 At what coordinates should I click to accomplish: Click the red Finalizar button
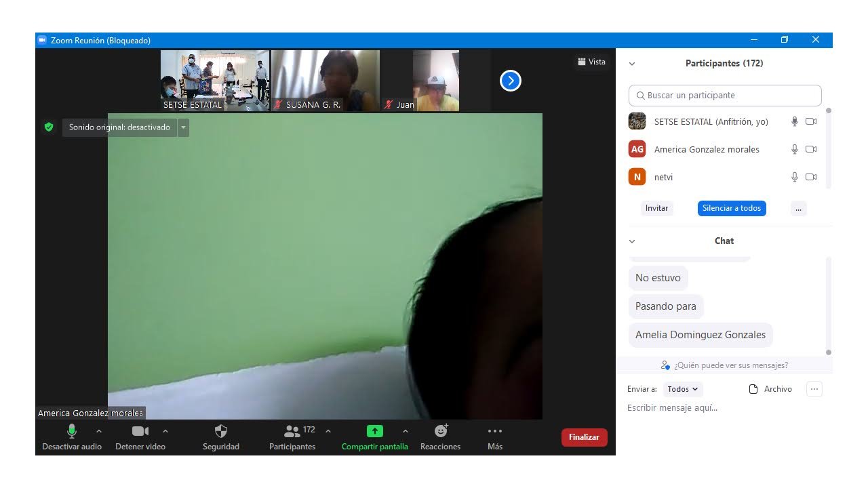point(584,437)
